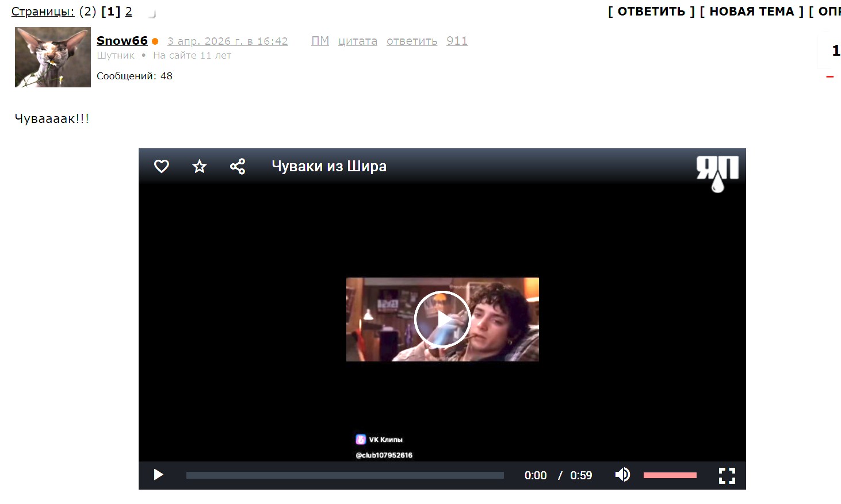Switch the player to fullscreen
The height and width of the screenshot is (504, 841).
(x=727, y=475)
